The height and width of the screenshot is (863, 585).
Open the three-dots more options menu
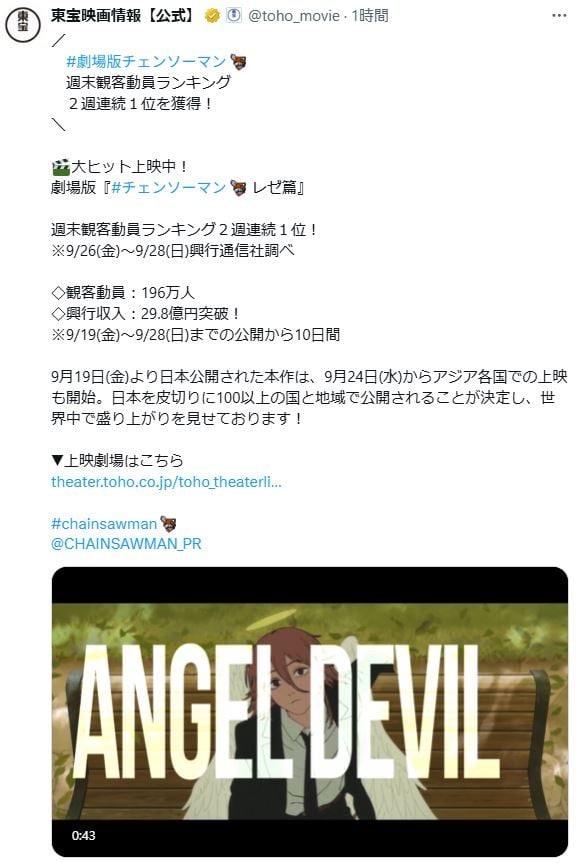coord(559,15)
